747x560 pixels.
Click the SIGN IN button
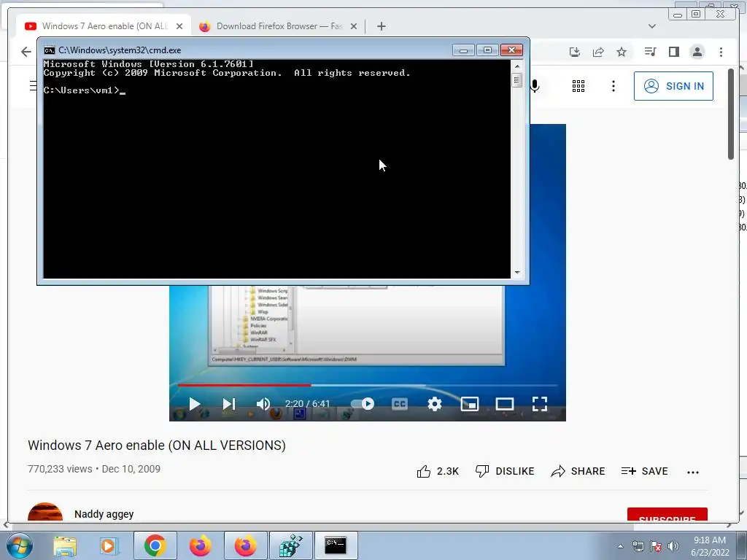(673, 86)
